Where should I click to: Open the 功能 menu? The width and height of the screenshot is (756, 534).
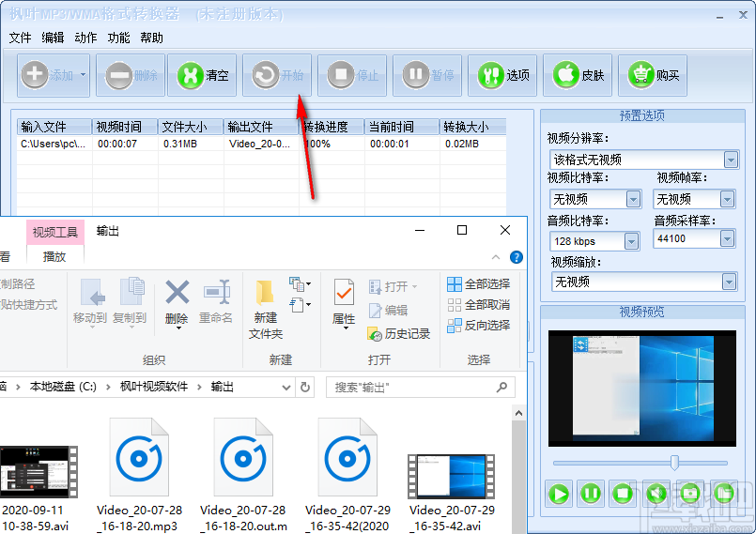pos(118,38)
